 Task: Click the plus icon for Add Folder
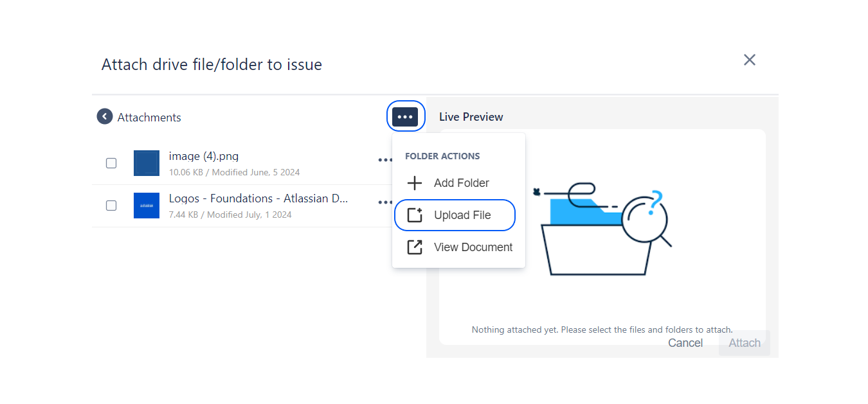pos(415,183)
